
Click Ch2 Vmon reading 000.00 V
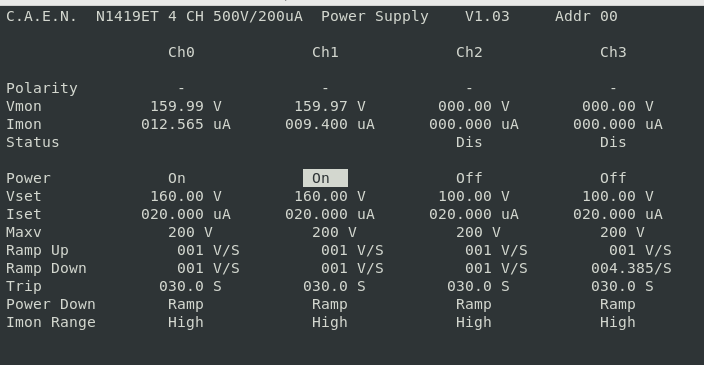coord(474,106)
